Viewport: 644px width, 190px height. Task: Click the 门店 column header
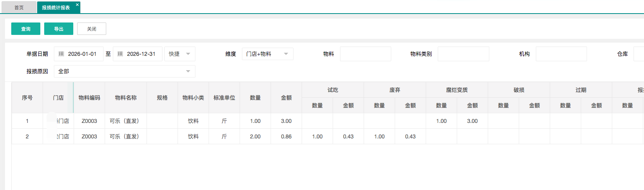(x=58, y=98)
